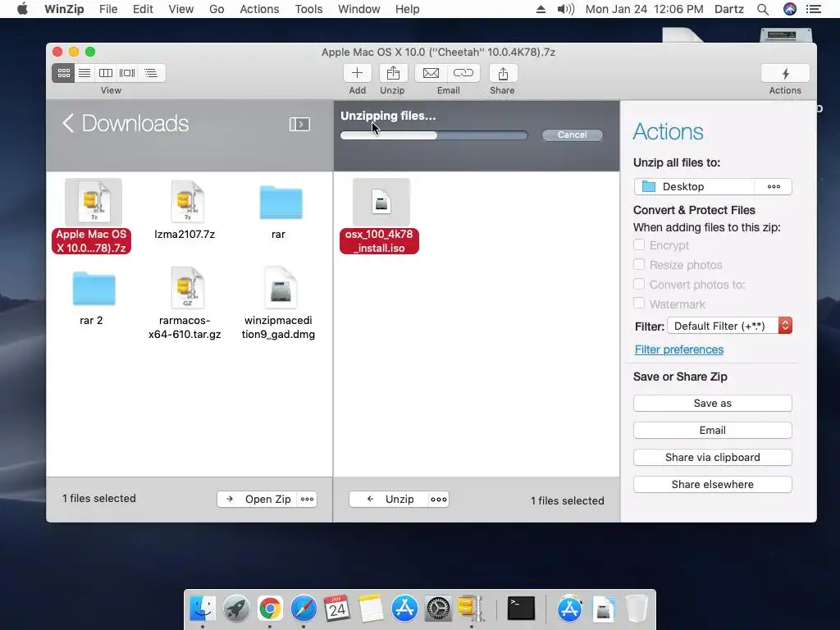840x630 pixels.
Task: Switch to outline tree view
Action: tap(151, 73)
